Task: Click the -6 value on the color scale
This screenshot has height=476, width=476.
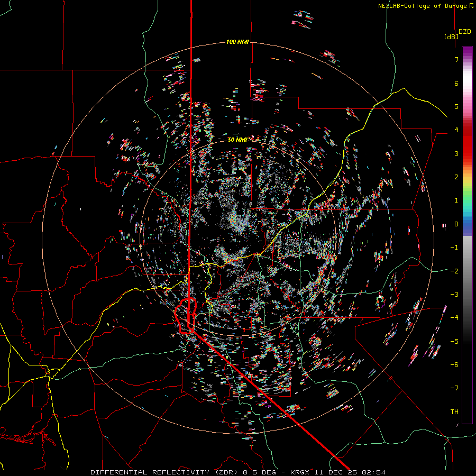Action: pos(454,365)
